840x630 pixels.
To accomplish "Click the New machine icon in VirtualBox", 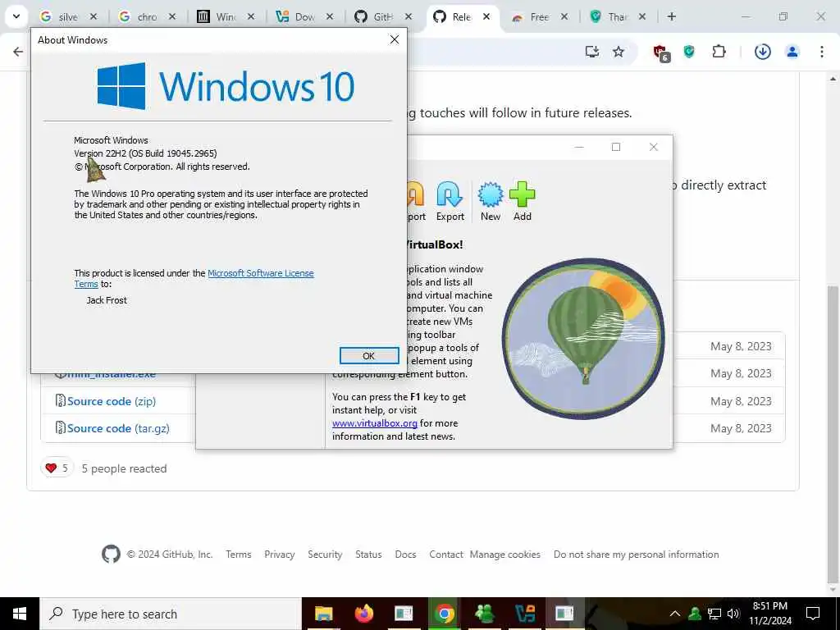I will pyautogui.click(x=491, y=202).
